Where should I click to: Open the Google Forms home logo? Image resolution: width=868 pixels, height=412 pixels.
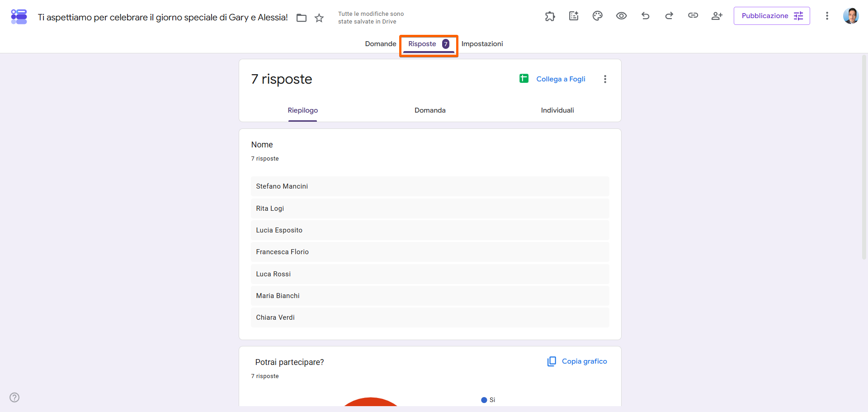[x=19, y=17]
